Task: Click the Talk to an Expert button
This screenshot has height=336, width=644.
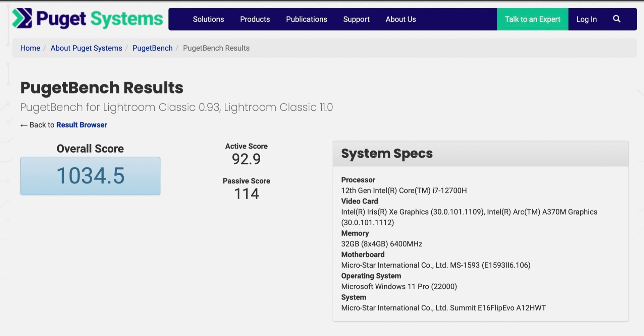Action: point(533,19)
